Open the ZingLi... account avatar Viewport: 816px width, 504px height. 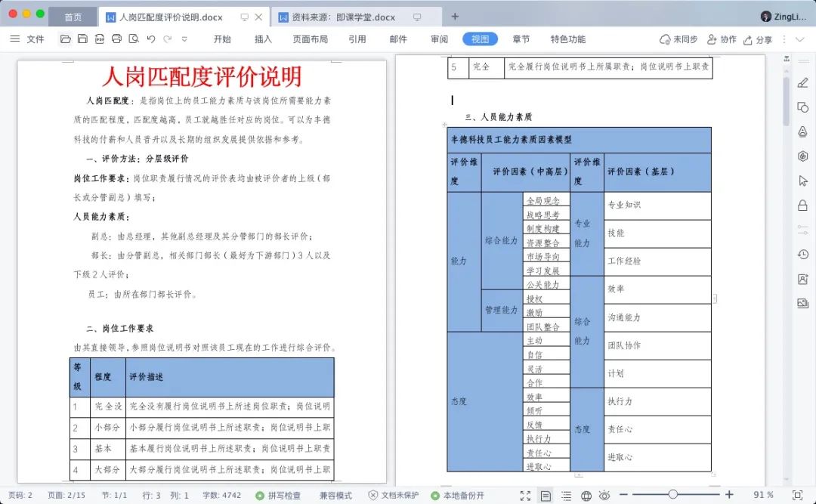click(x=765, y=17)
